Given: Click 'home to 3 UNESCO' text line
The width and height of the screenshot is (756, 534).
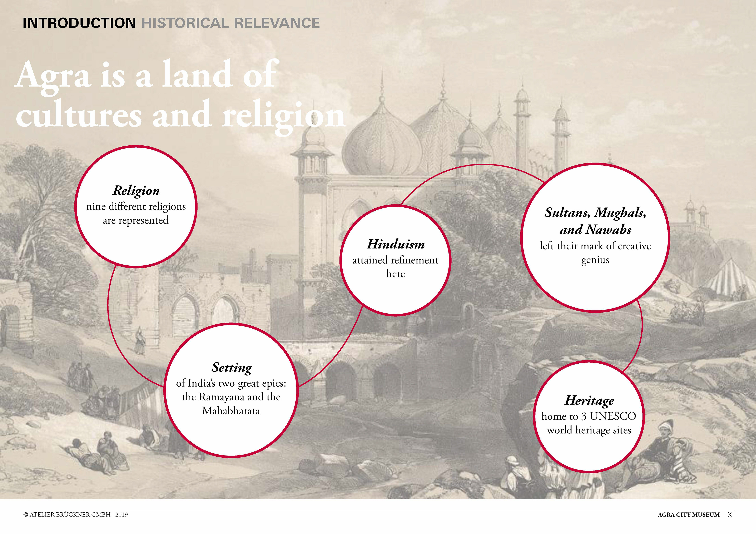Looking at the screenshot, I should [589, 416].
